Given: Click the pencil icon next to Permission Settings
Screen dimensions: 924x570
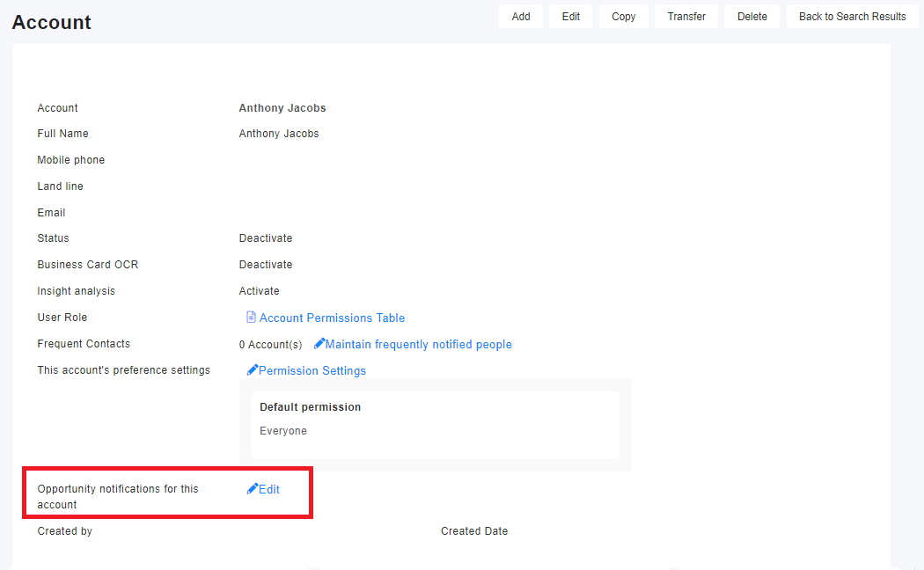Looking at the screenshot, I should 253,370.
